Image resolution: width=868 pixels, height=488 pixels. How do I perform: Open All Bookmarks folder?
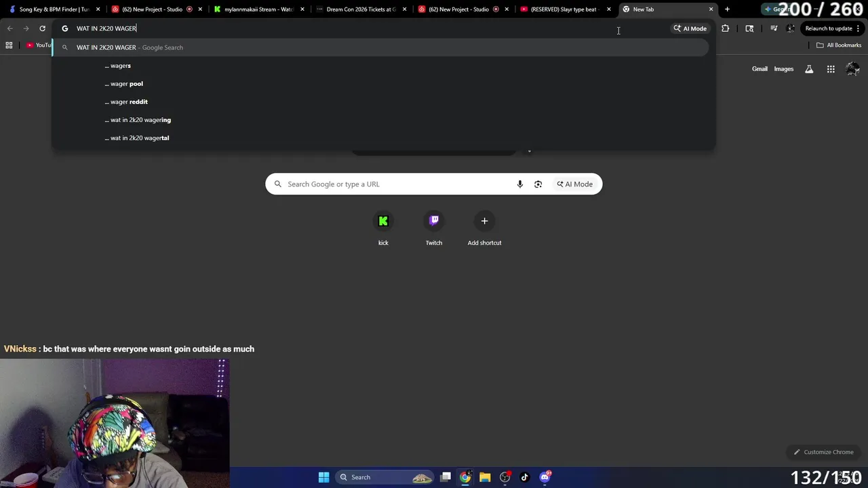(x=839, y=45)
